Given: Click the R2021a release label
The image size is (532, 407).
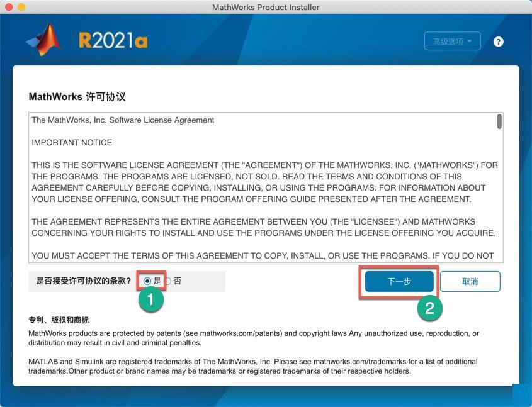Looking at the screenshot, I should 113,41.
